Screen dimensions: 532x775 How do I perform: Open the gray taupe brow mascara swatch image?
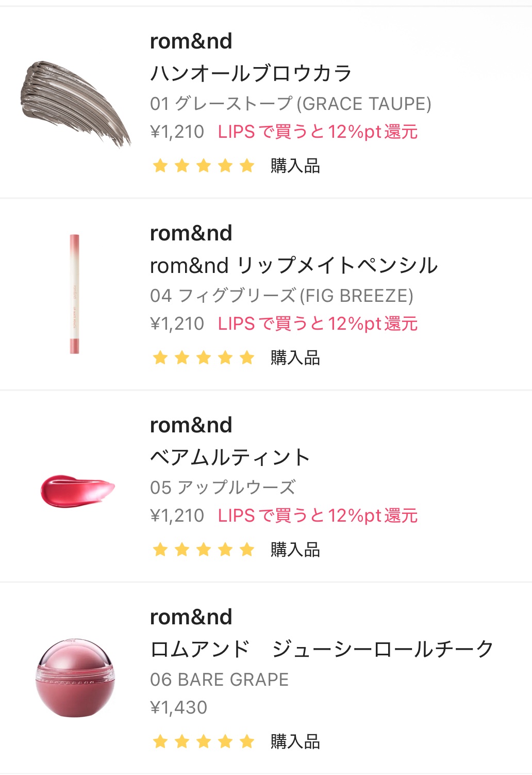click(x=75, y=103)
